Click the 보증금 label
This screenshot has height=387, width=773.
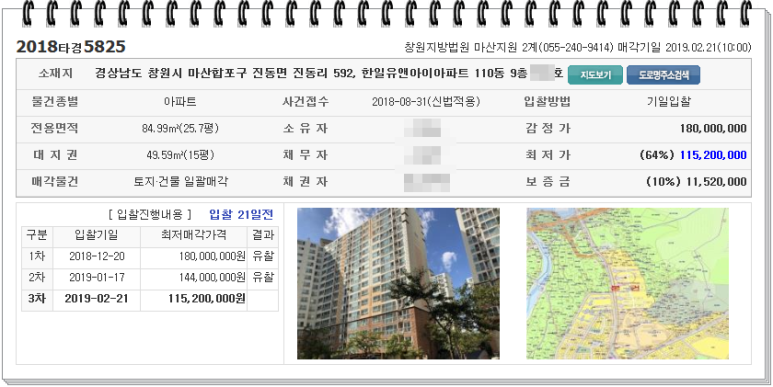(547, 182)
